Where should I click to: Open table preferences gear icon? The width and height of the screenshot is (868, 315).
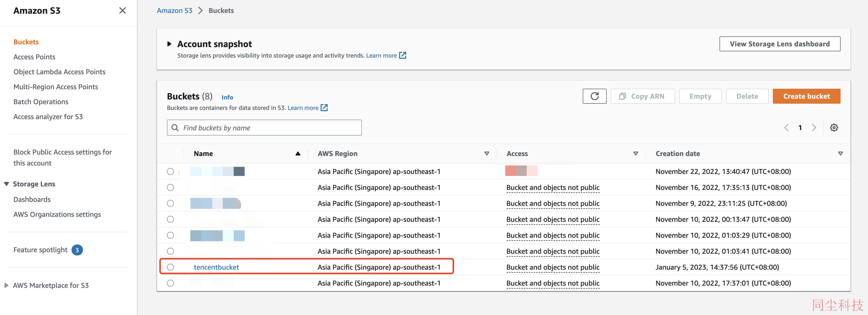pyautogui.click(x=834, y=128)
